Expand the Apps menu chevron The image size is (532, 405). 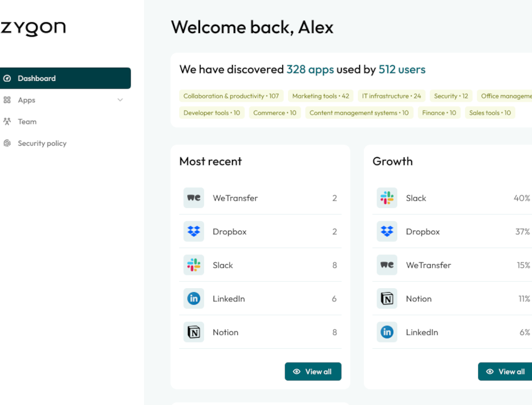click(x=120, y=100)
